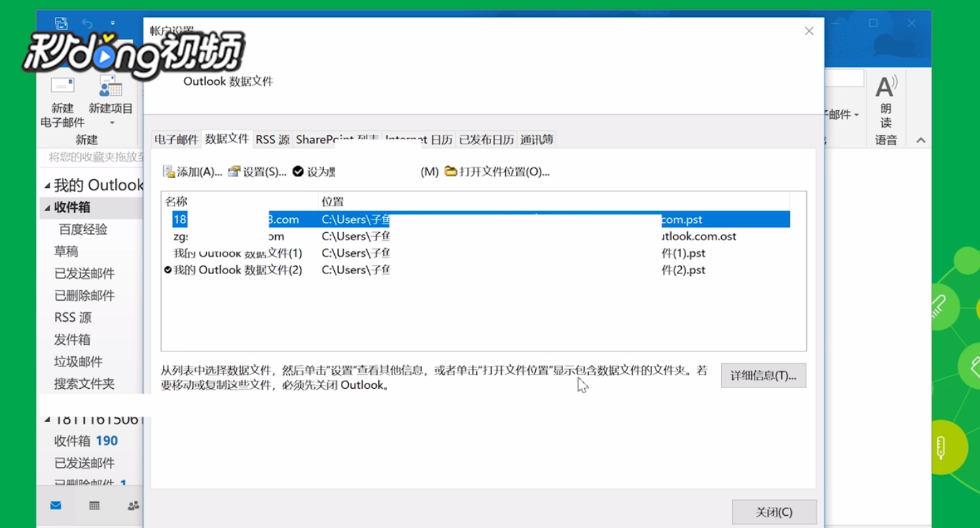Screen dimensions: 980x528
Task: Open the Customize Quick Access Toolbar arrow
Action: (113, 23)
